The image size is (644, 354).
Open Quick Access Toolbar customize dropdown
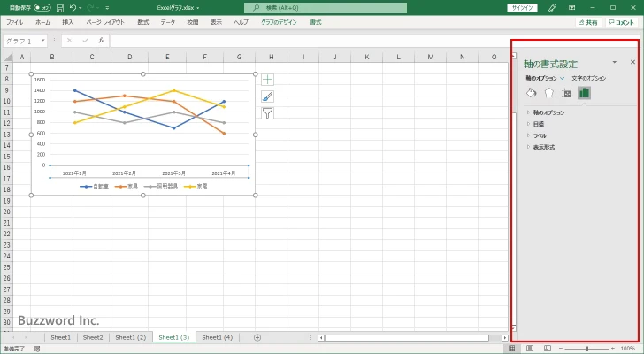tap(107, 8)
